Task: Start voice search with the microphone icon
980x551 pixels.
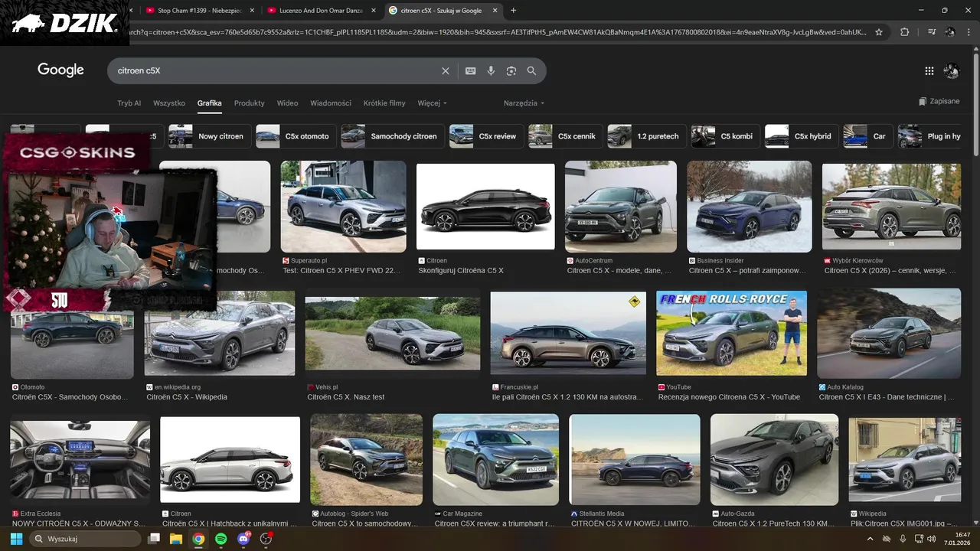Action: coord(491,71)
